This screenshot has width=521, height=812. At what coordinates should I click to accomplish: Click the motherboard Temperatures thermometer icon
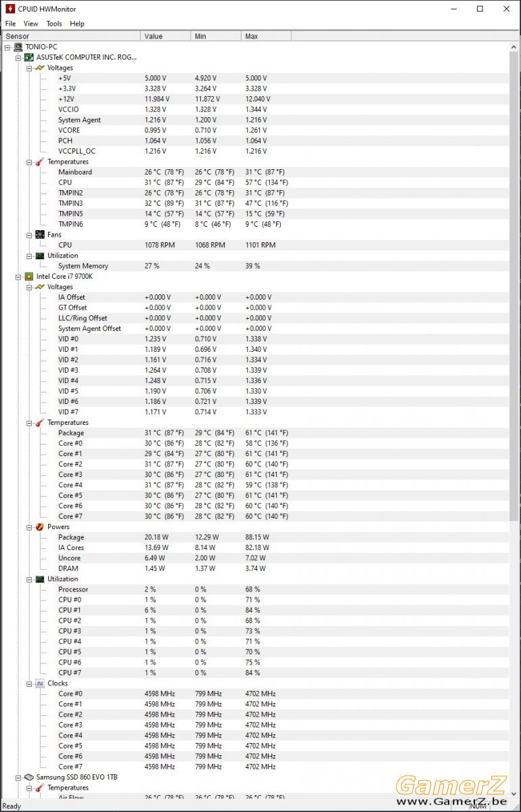[40, 162]
